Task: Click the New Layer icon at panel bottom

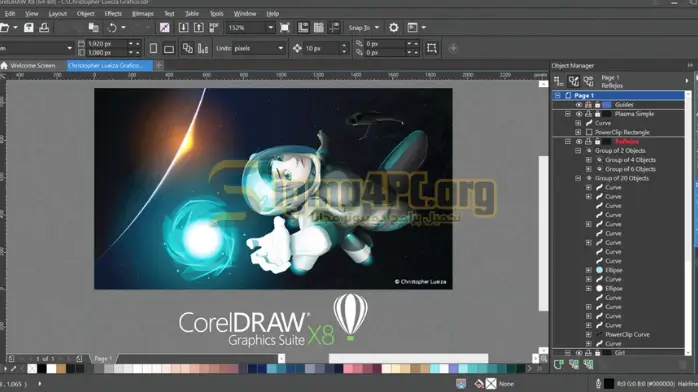Action: click(x=559, y=364)
